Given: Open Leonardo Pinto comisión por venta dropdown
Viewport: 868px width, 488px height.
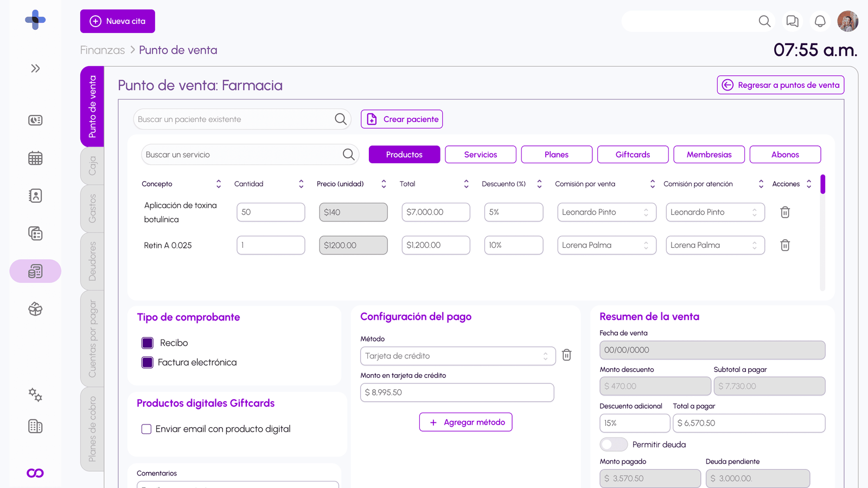Looking at the screenshot, I should (606, 213).
